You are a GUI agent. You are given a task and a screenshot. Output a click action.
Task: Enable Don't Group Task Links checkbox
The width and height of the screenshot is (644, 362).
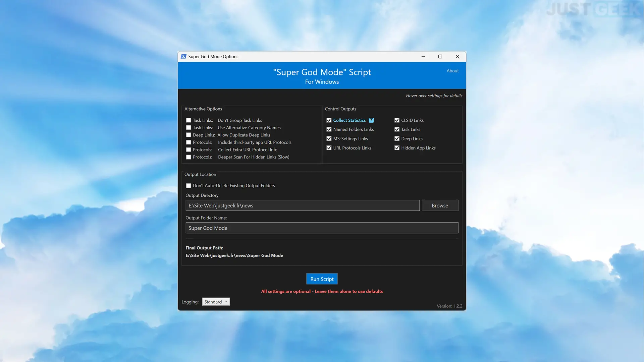[x=189, y=120]
